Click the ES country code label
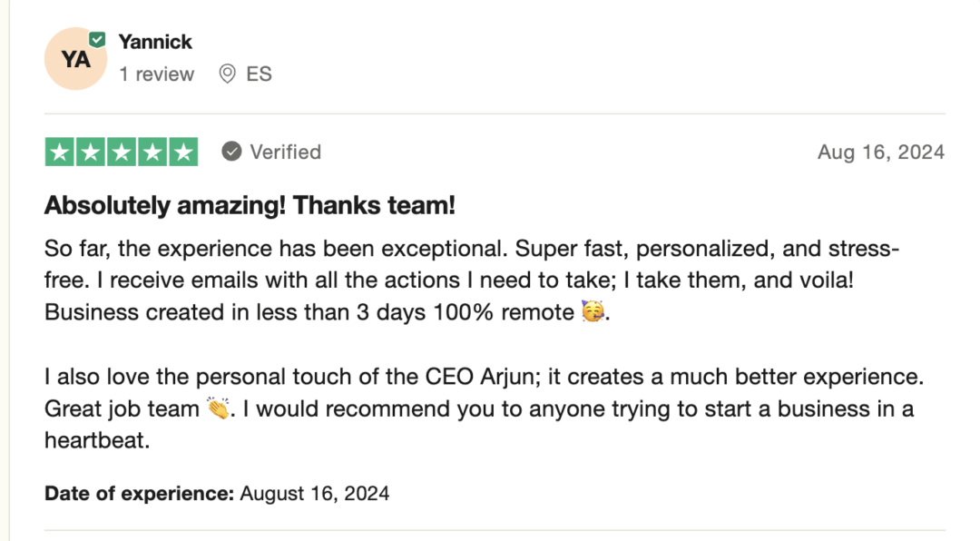The image size is (980, 541). (259, 74)
